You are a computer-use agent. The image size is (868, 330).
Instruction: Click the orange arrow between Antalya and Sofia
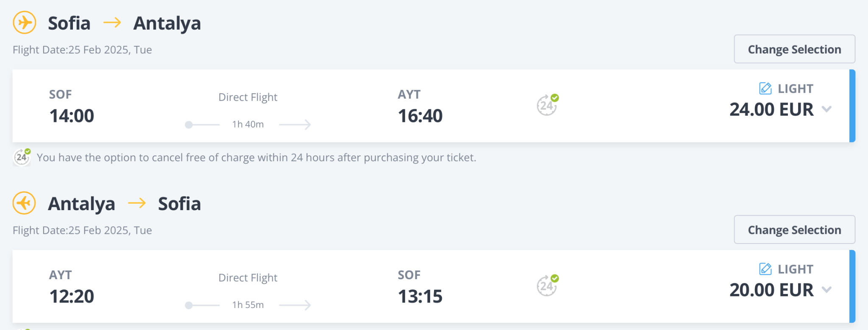(137, 203)
